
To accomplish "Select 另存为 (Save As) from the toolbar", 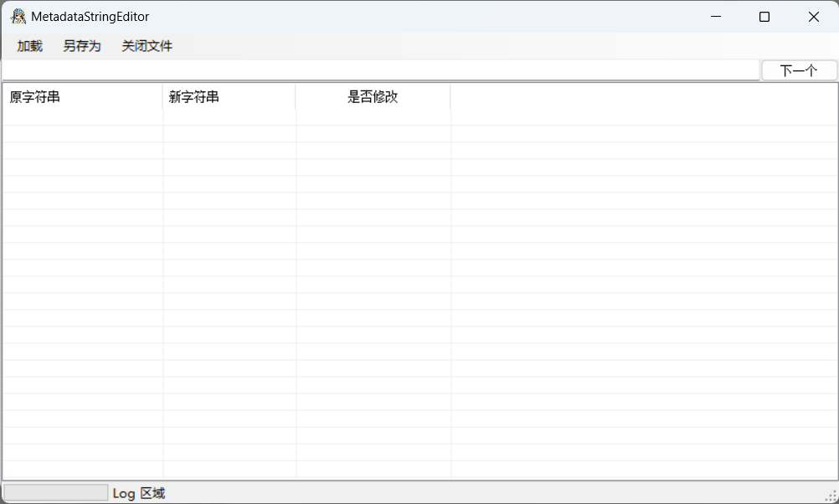I will click(x=81, y=46).
